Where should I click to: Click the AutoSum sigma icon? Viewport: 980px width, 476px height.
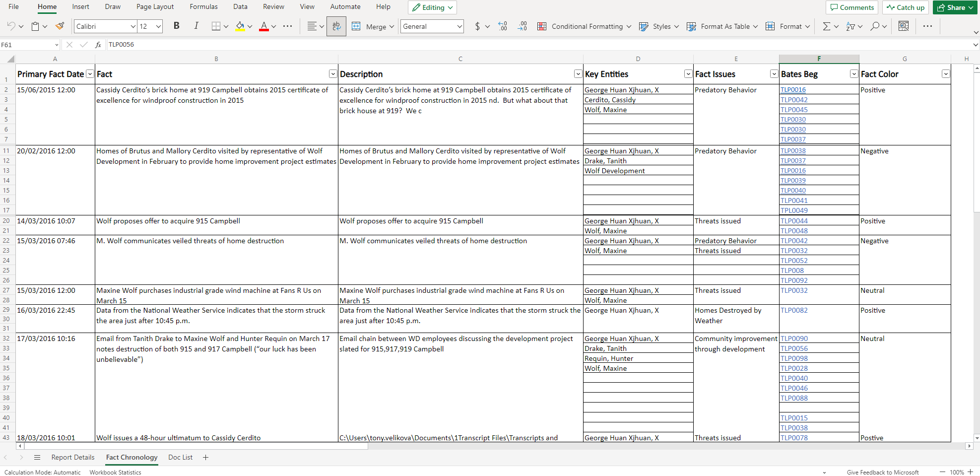point(826,26)
